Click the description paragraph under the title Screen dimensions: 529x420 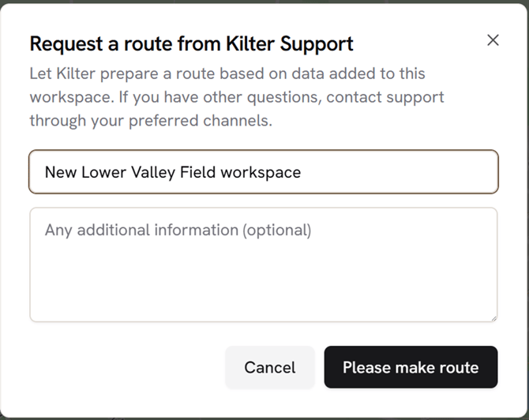(237, 97)
